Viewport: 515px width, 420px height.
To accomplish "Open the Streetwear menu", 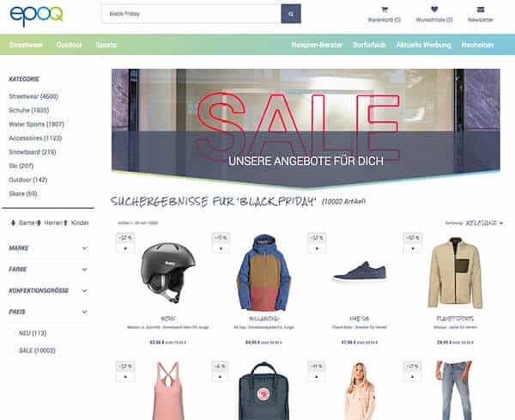I will click(x=26, y=45).
